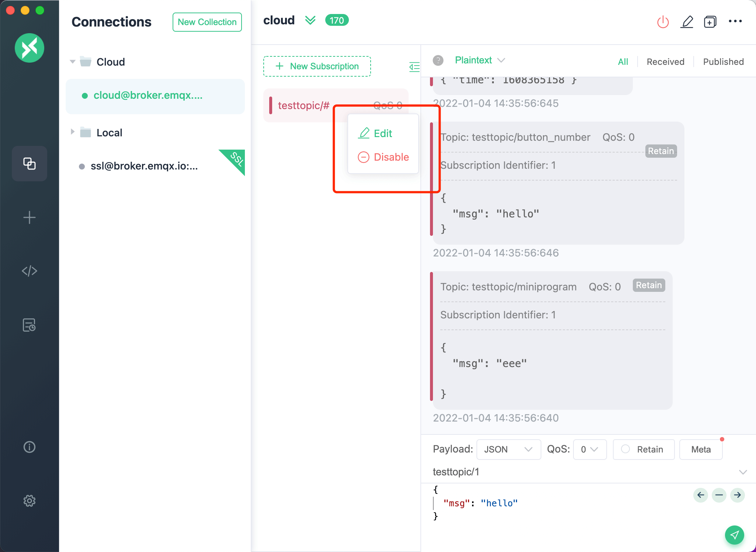Image resolution: width=756 pixels, height=552 pixels.
Task: Select Edit in subscription context menu
Action: (383, 133)
